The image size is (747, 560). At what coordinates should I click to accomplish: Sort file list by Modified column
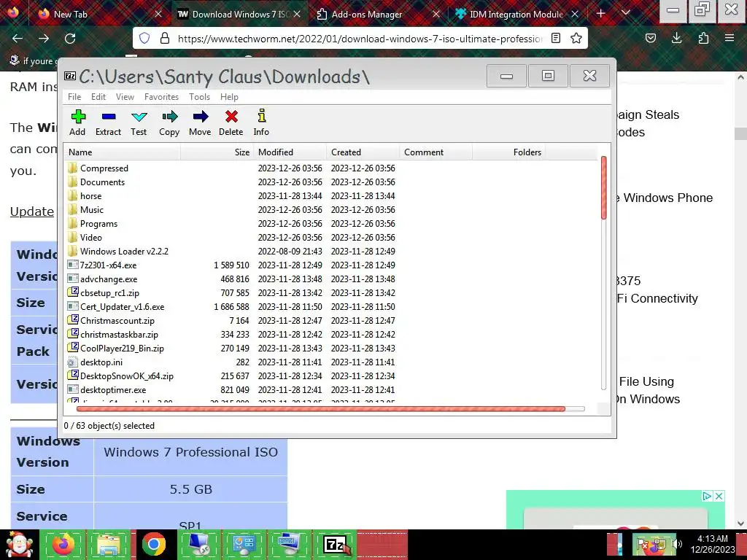[x=290, y=152]
